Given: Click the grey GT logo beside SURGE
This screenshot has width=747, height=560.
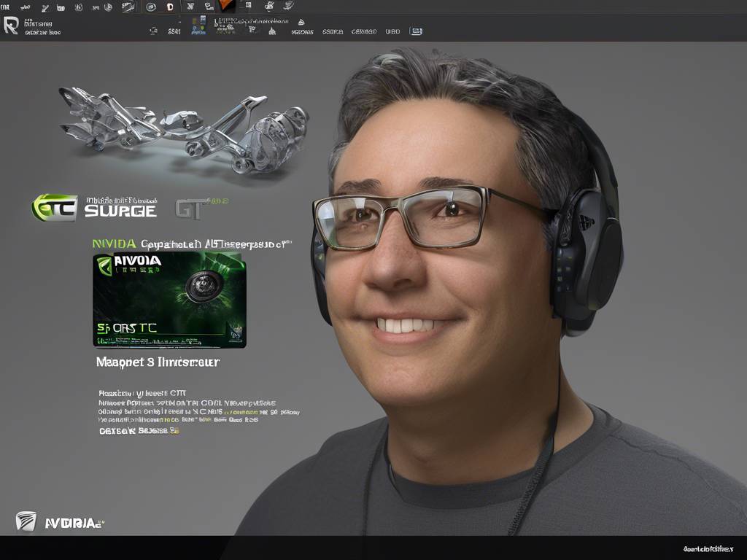Looking at the screenshot, I should [x=193, y=209].
